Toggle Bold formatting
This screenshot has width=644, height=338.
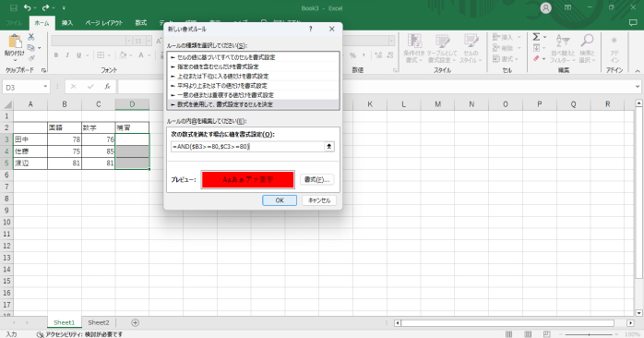(56, 55)
